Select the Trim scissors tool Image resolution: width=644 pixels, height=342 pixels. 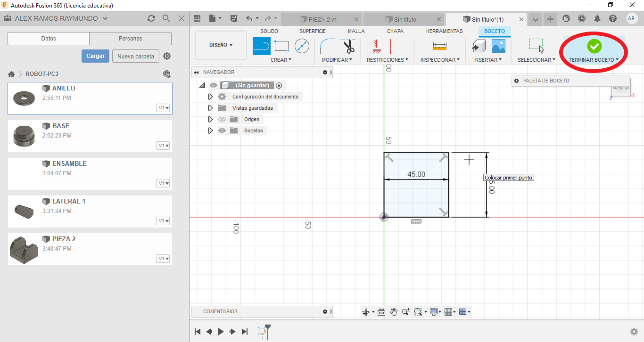click(348, 47)
